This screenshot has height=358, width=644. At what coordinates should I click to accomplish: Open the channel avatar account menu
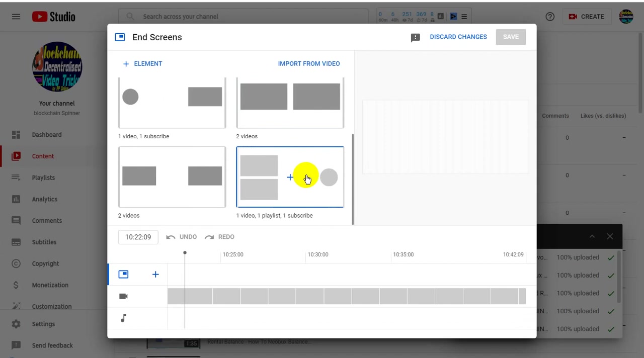click(626, 17)
